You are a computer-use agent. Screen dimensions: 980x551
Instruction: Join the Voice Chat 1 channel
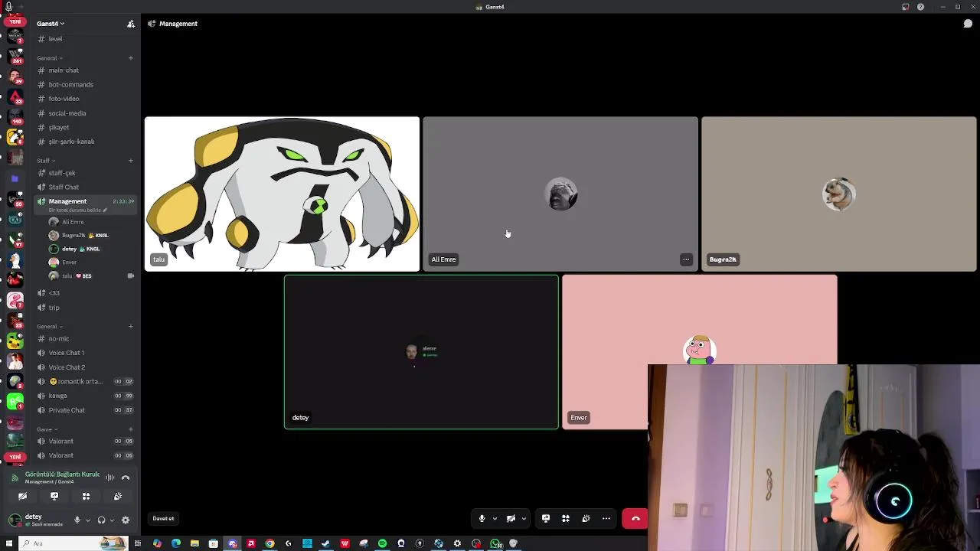coord(86,353)
